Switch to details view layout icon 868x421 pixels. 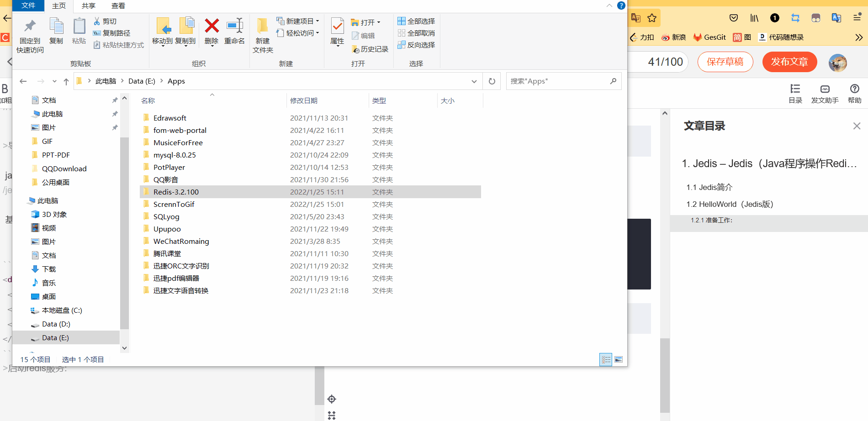click(606, 360)
